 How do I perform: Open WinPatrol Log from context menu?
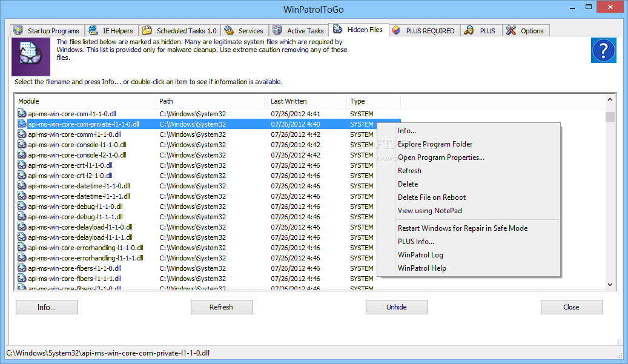tap(469, 255)
